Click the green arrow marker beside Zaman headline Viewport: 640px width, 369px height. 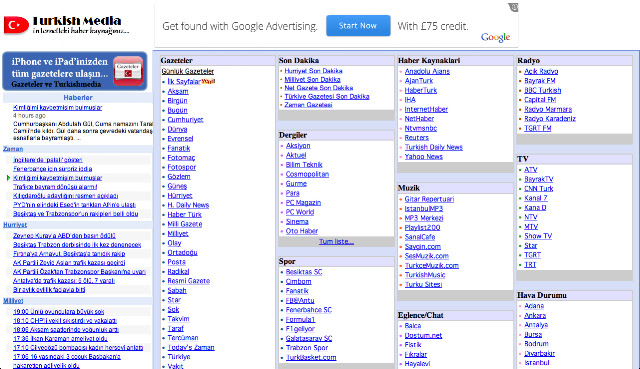pyautogui.click(x=8, y=178)
